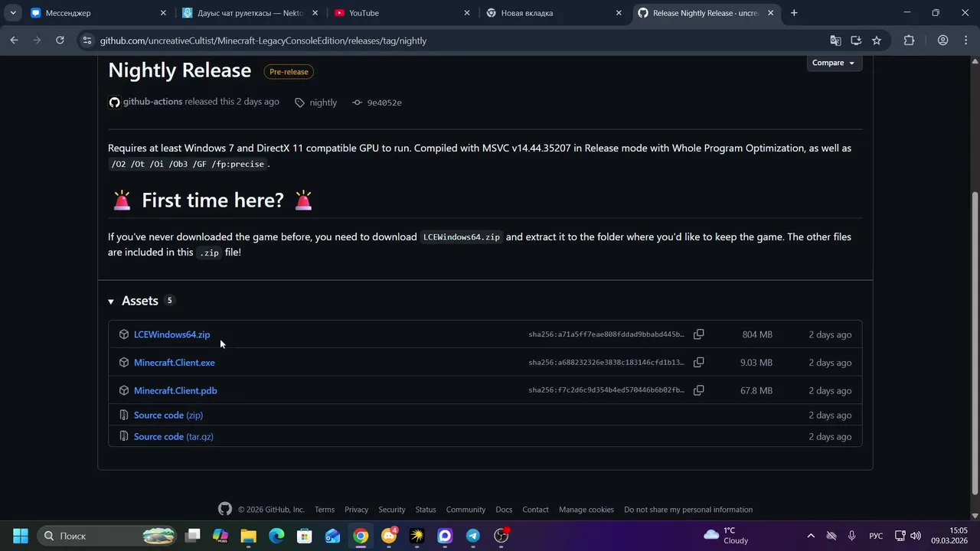
Task: Download LCEWindows64.zip
Action: pos(171,334)
